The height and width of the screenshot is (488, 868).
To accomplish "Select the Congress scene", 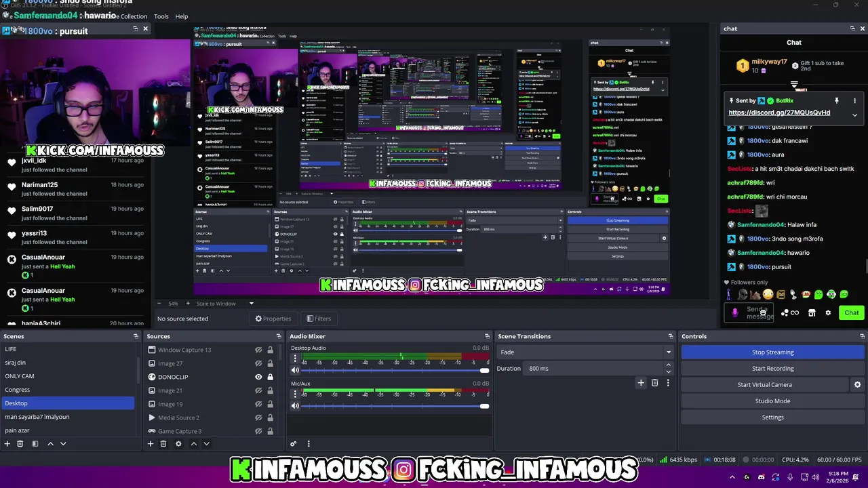I will click(68, 390).
